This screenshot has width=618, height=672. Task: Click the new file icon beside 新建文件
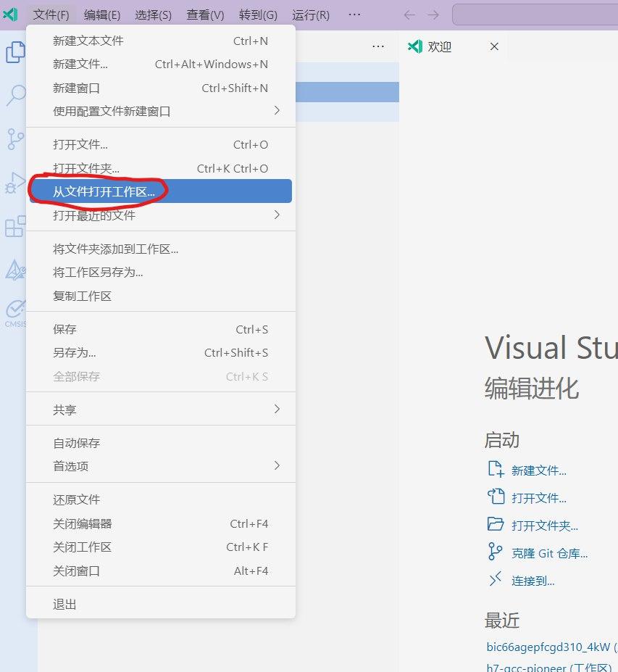point(496,469)
